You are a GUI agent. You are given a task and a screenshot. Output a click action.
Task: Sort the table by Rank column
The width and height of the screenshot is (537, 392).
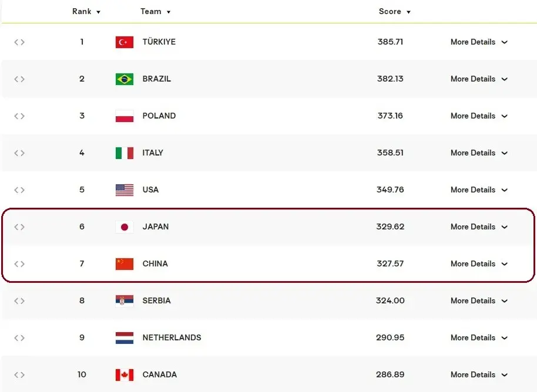[x=86, y=11]
